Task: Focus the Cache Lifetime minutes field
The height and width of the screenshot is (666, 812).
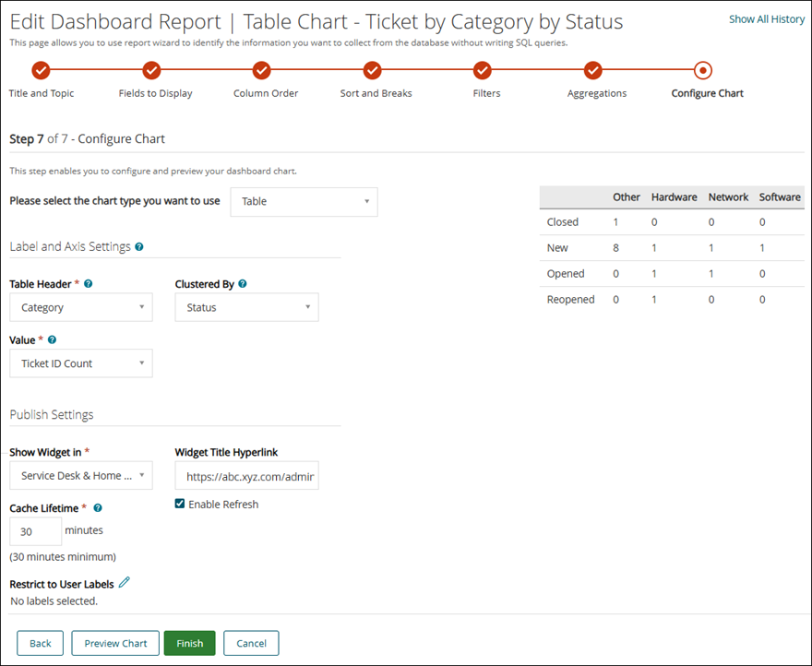Action: (36, 531)
